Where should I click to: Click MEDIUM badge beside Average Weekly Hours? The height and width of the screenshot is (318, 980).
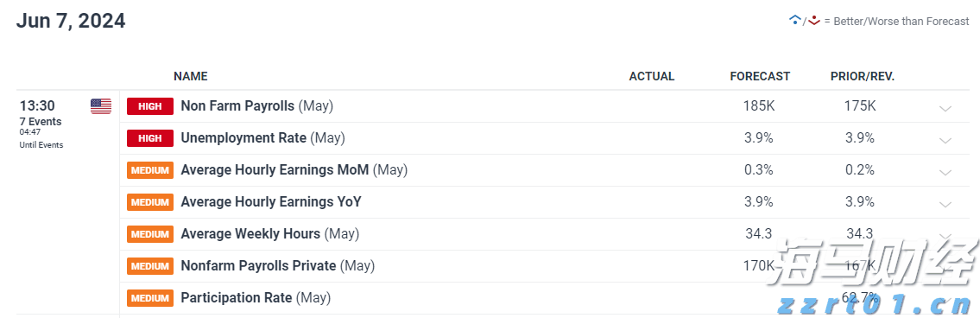pyautogui.click(x=150, y=234)
